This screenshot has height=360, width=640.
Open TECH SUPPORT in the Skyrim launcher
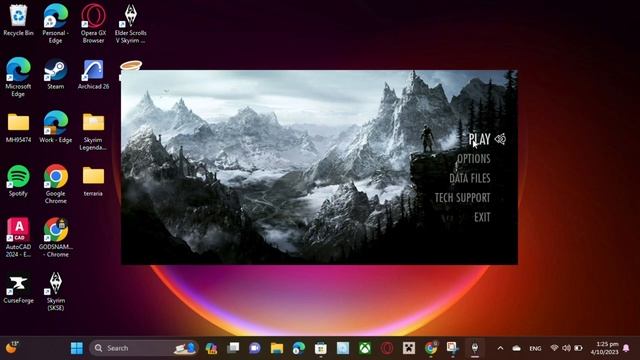click(462, 198)
